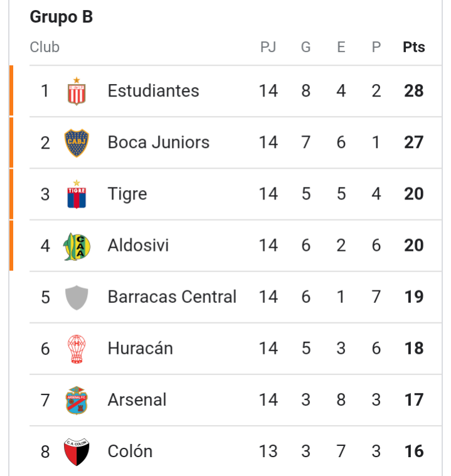Open the Boca Juniors team link

click(159, 142)
